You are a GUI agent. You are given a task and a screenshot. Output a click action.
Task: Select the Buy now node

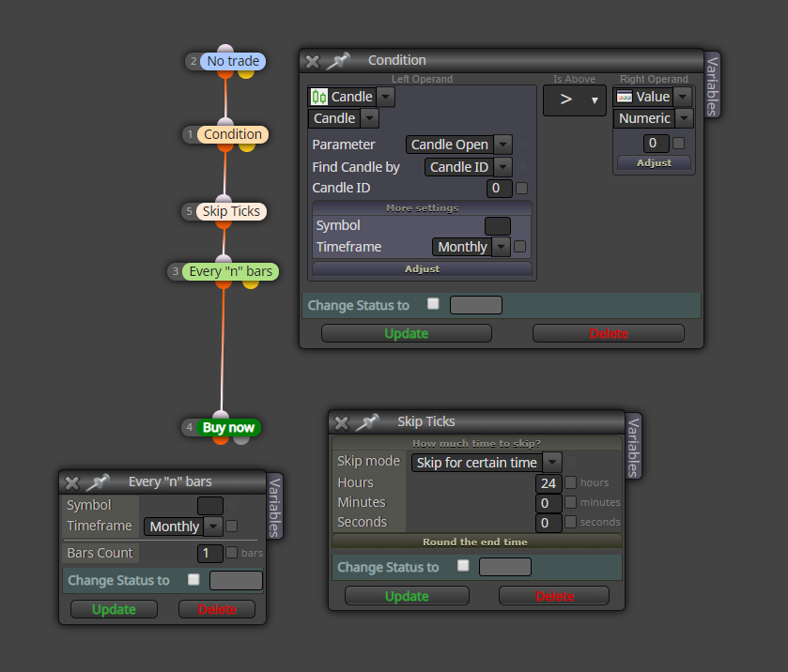[x=228, y=427]
